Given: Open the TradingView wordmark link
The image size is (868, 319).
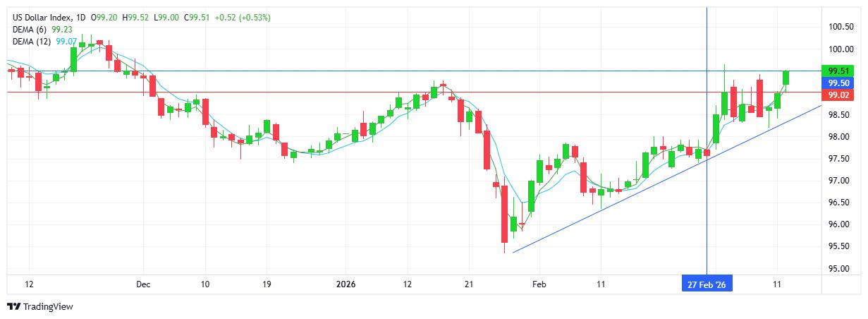Looking at the screenshot, I should coord(48,307).
